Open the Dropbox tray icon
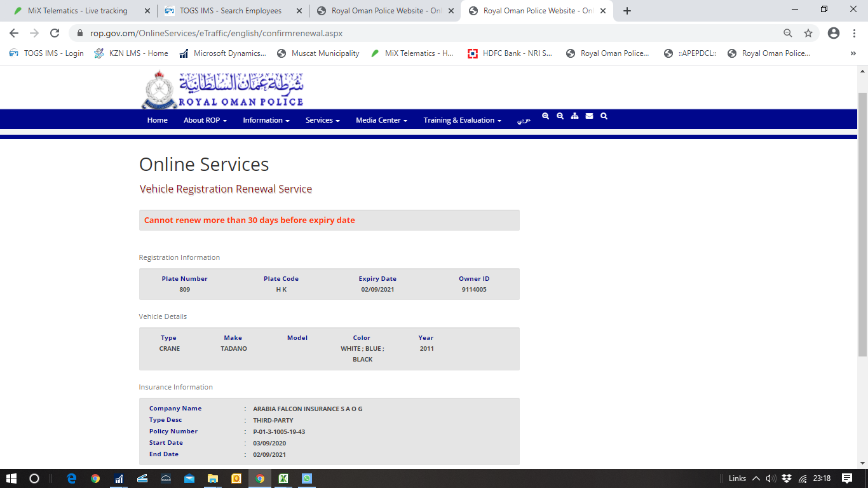Screen dimensions: 868x488 [787, 478]
